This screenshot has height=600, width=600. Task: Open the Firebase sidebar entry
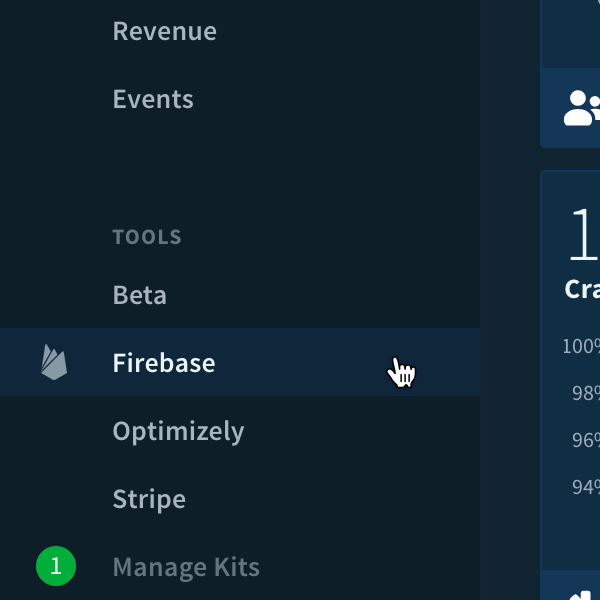(240, 362)
